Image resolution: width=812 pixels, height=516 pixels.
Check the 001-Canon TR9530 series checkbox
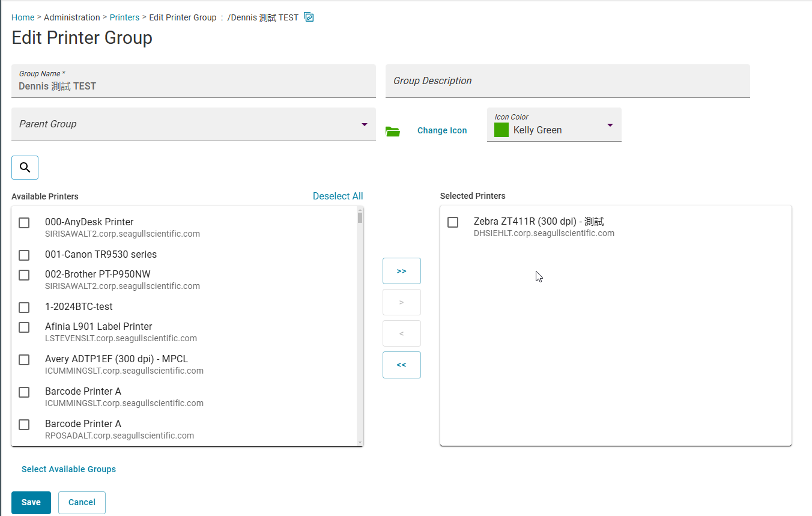[x=24, y=255]
